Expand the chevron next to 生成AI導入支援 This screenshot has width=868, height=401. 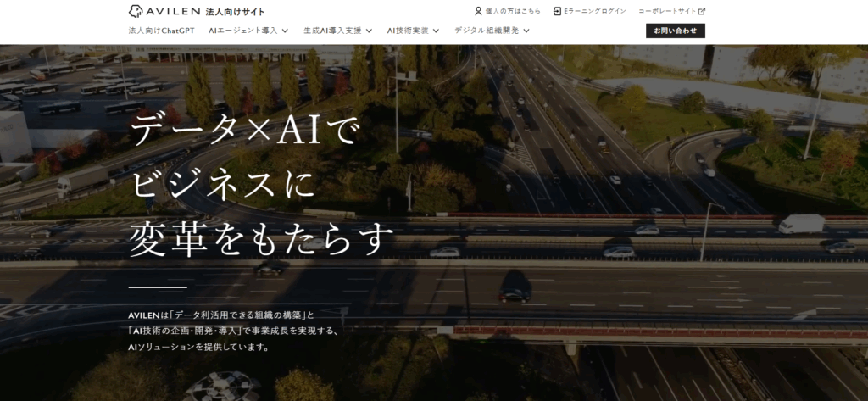369,31
